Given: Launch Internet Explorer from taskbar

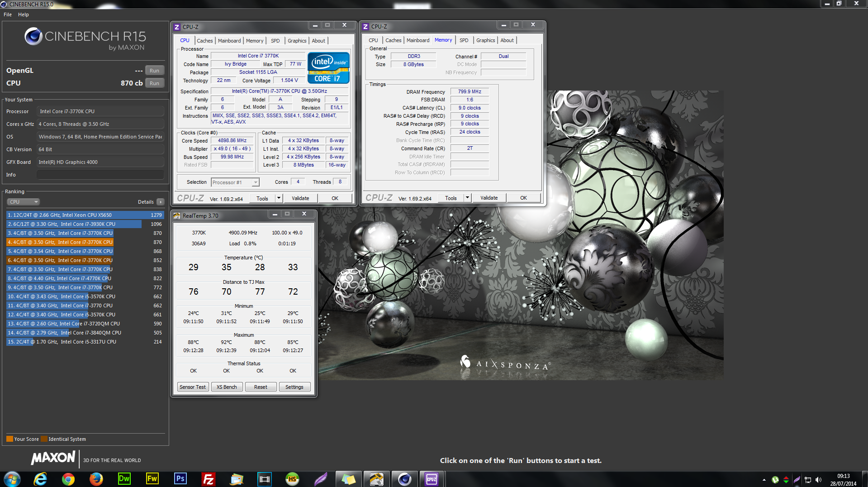Looking at the screenshot, I should coord(40,479).
